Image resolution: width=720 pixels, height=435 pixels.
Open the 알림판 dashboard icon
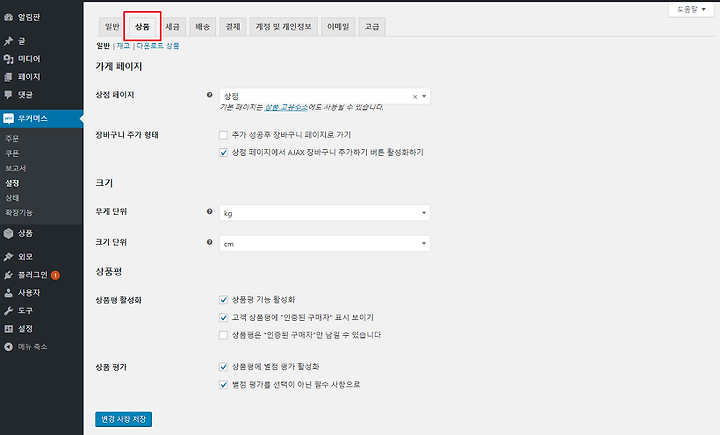pos(8,17)
